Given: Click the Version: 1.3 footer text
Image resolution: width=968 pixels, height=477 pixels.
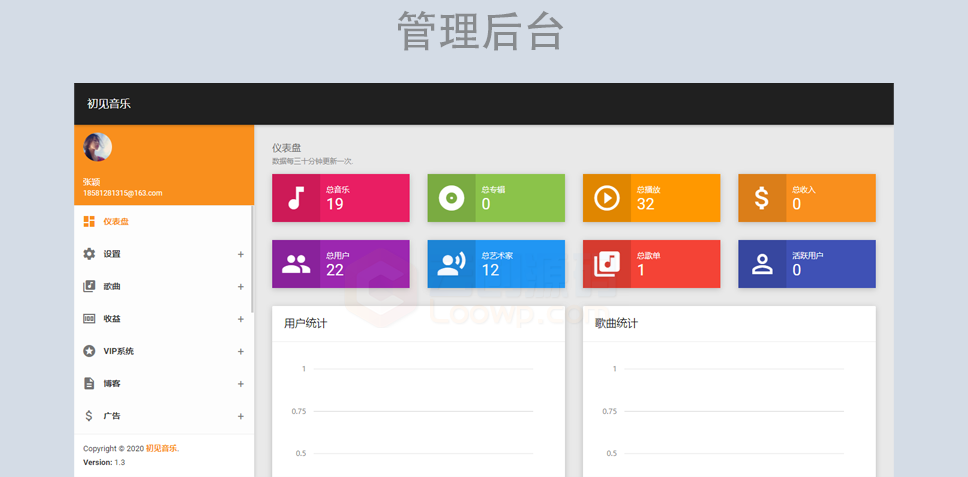Looking at the screenshot, I should [104, 462].
